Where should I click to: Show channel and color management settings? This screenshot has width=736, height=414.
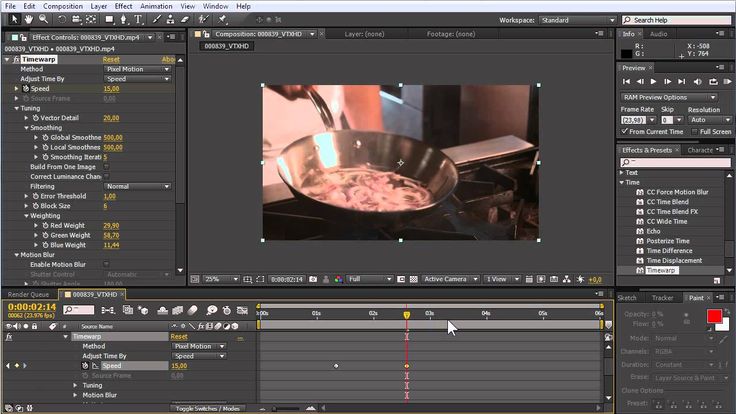click(338, 279)
